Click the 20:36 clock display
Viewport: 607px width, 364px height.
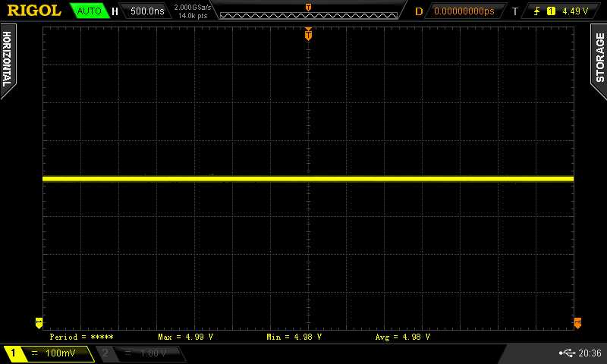pos(590,353)
